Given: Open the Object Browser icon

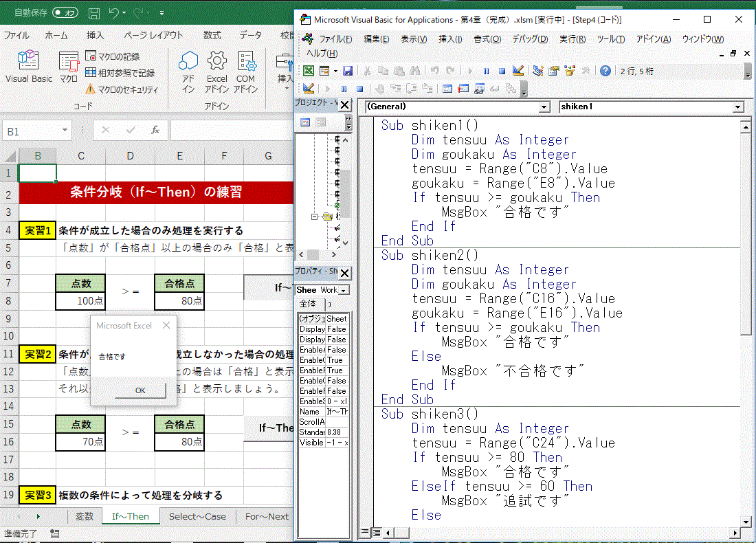Looking at the screenshot, I should coord(570,71).
